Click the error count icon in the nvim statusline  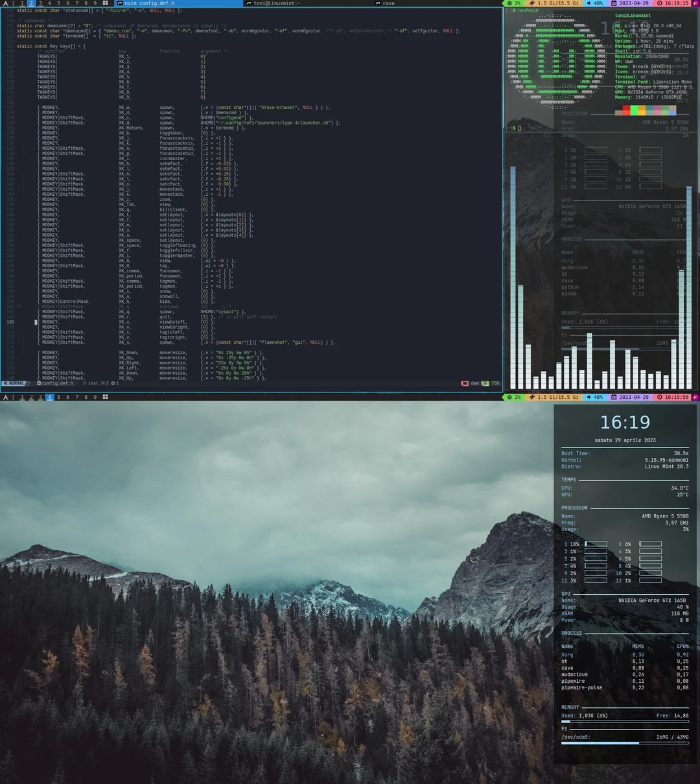click(113, 383)
